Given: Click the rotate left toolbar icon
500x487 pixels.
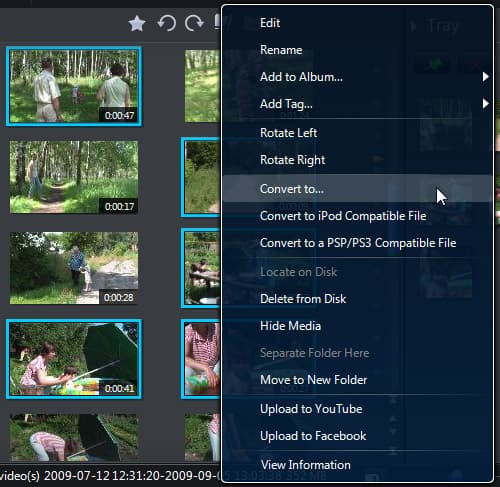Looking at the screenshot, I should (166, 23).
